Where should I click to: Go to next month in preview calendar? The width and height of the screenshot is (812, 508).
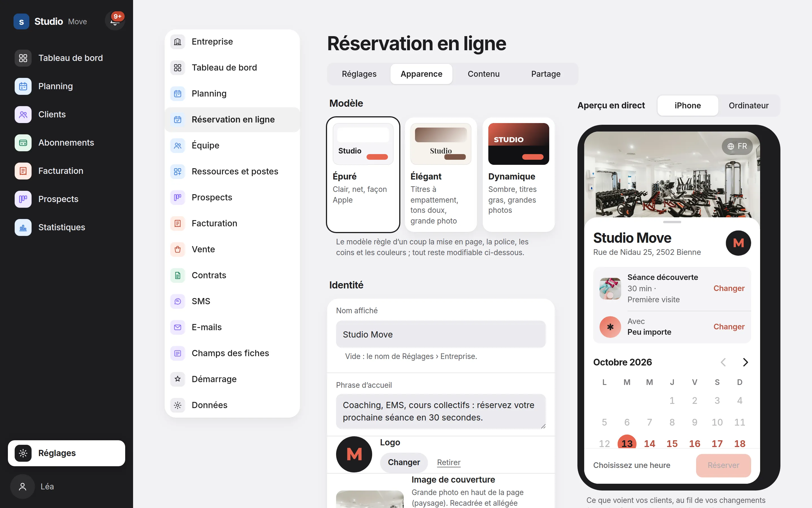point(745,362)
